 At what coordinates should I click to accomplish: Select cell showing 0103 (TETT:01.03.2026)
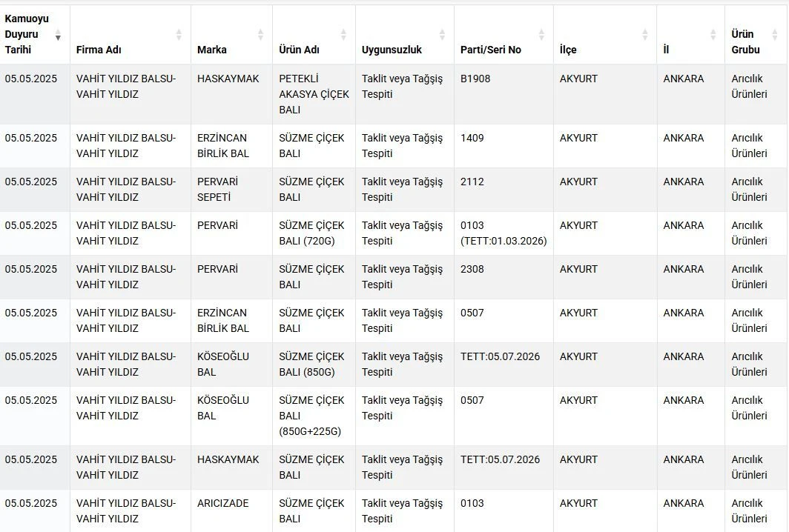[504, 233]
